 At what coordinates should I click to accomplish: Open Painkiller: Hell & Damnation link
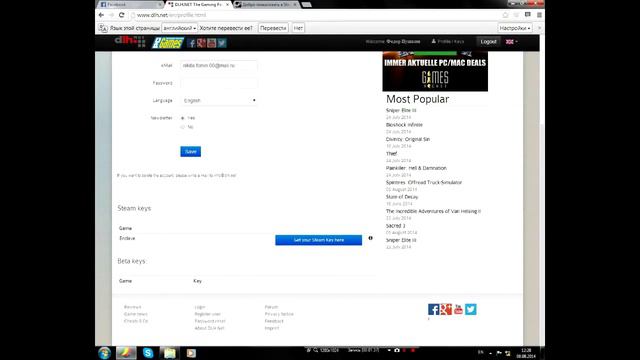point(416,168)
